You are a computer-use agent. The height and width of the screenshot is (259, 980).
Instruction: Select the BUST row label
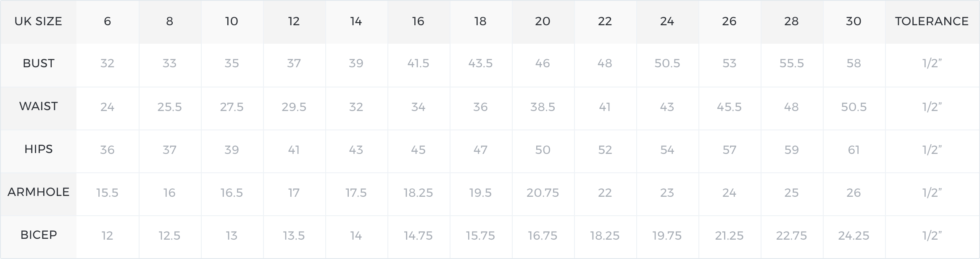click(38, 63)
